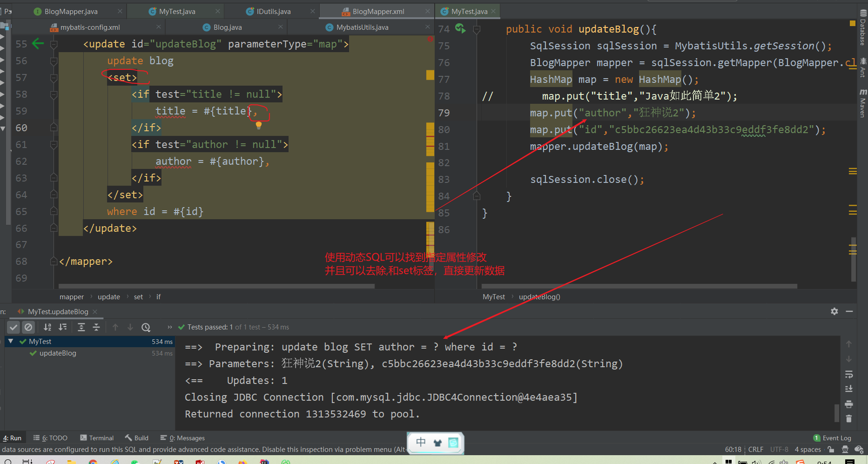This screenshot has width=868, height=464.
Task: Close the BlogMapper.xml tab
Action: click(428, 11)
